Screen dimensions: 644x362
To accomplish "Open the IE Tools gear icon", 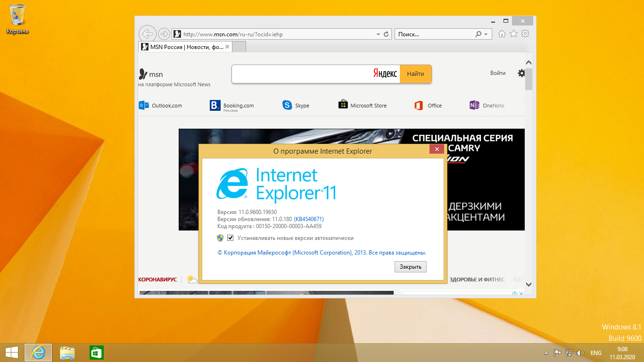I will 526,33.
